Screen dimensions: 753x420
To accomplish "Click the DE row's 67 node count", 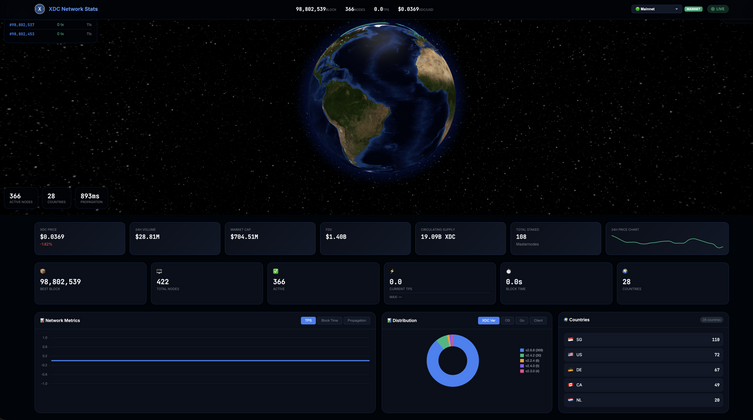I will tap(717, 370).
